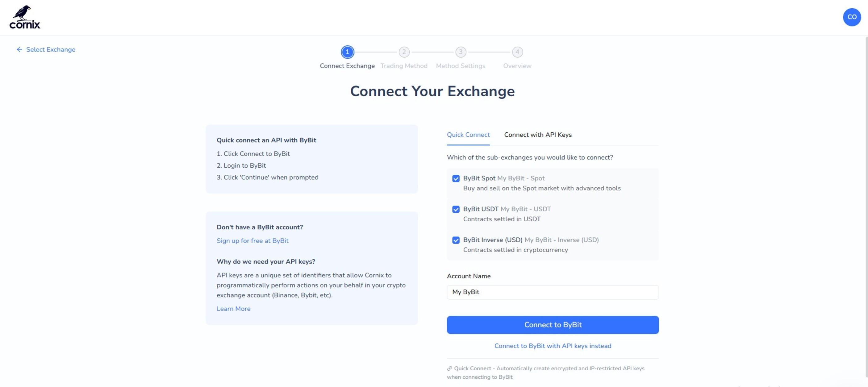Viewport: 868px width, 387px height.
Task: Select step circle 1 Connect Exchange
Action: 347,52
